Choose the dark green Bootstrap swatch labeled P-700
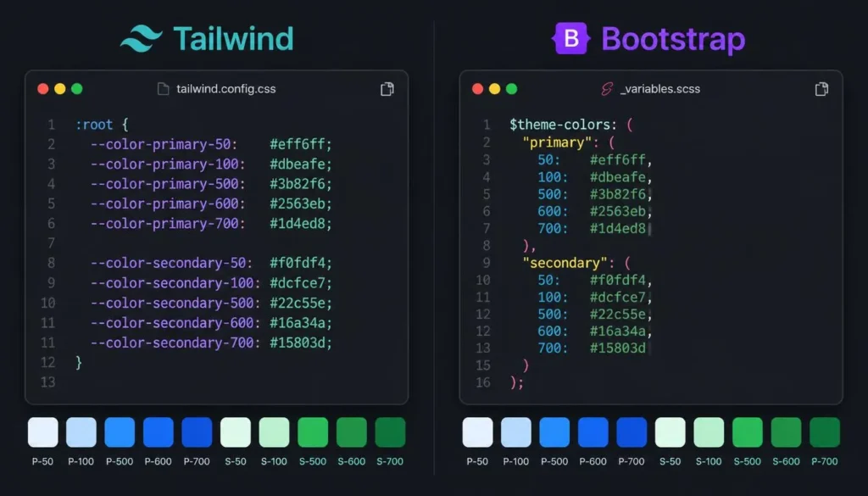The width and height of the screenshot is (868, 496). pyautogui.click(x=825, y=432)
